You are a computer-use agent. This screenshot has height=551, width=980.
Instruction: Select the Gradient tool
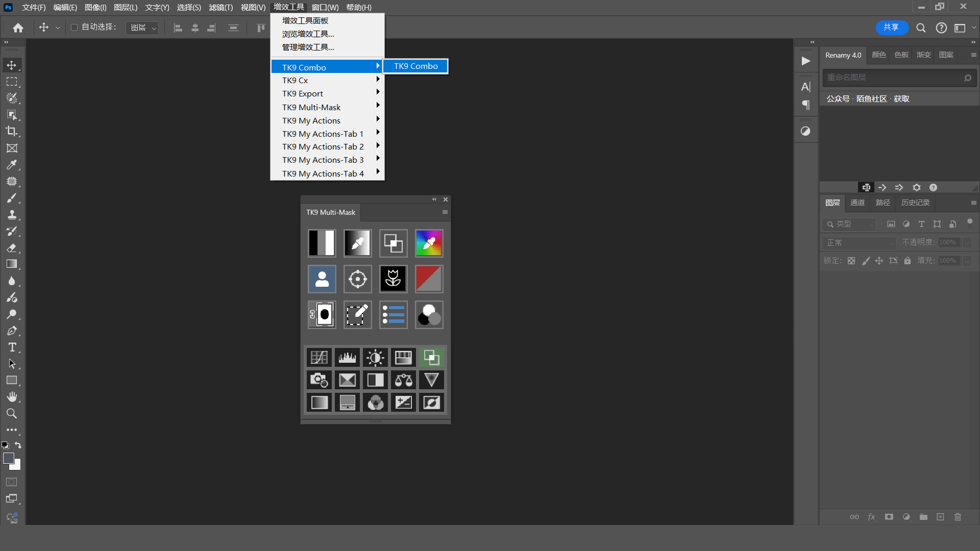(12, 264)
